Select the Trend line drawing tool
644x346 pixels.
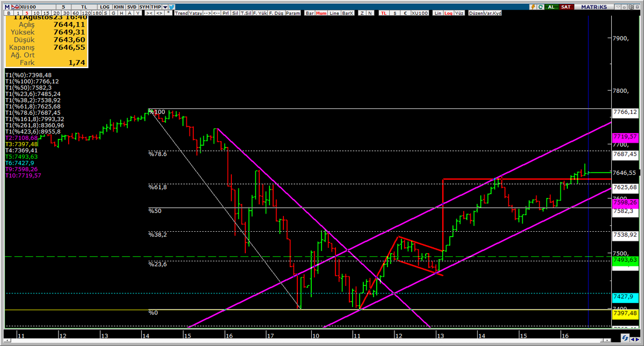(x=181, y=13)
